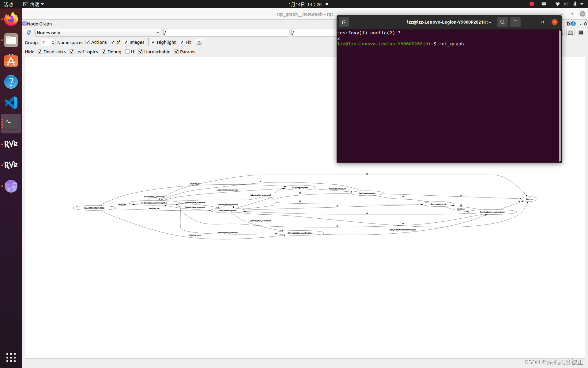The image size is (588, 368).
Task: Click the save as image toolbar button
Action: 571,33
